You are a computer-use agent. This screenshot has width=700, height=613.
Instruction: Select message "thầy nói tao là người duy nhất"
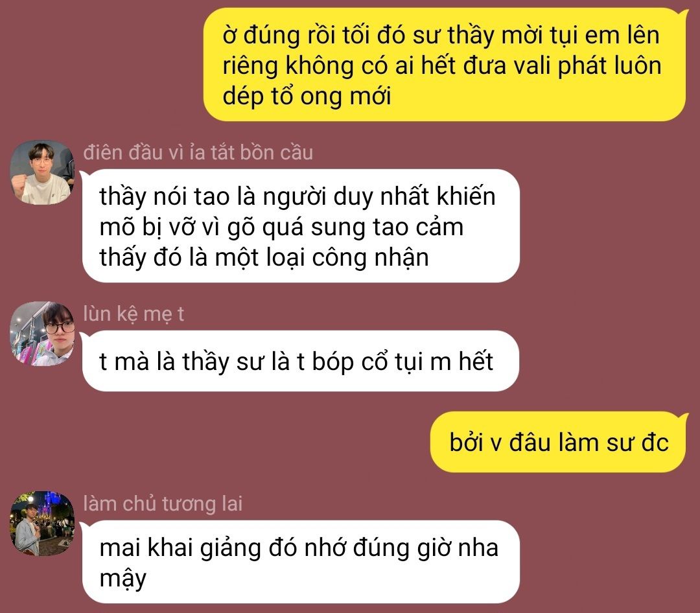click(x=301, y=226)
